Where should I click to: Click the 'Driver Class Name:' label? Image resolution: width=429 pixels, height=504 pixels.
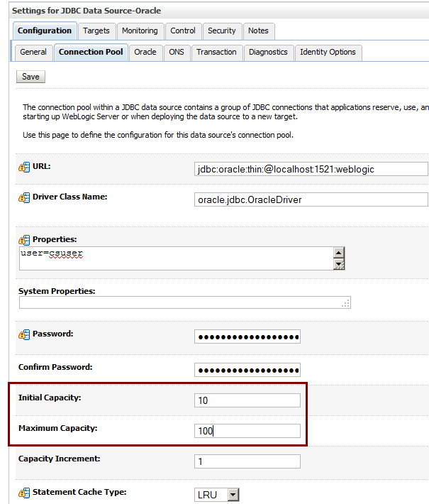[69, 197]
